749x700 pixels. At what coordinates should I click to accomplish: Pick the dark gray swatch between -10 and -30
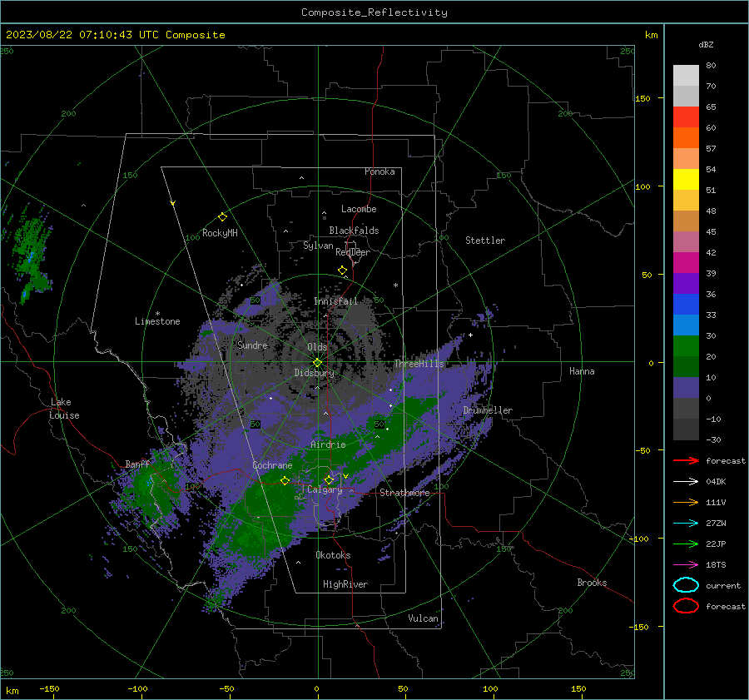[x=686, y=429]
